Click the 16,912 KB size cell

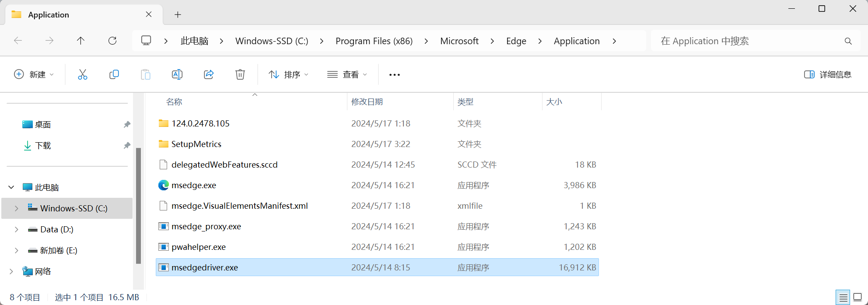[x=577, y=267]
